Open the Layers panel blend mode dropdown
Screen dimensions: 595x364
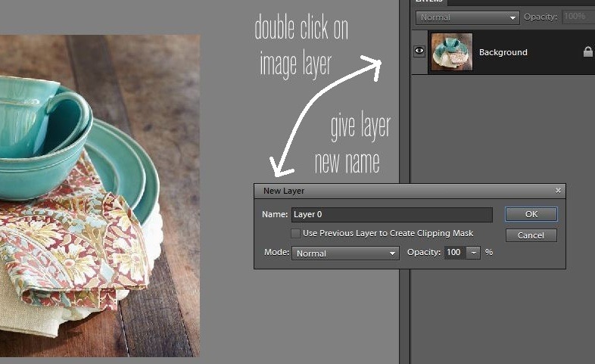click(467, 17)
